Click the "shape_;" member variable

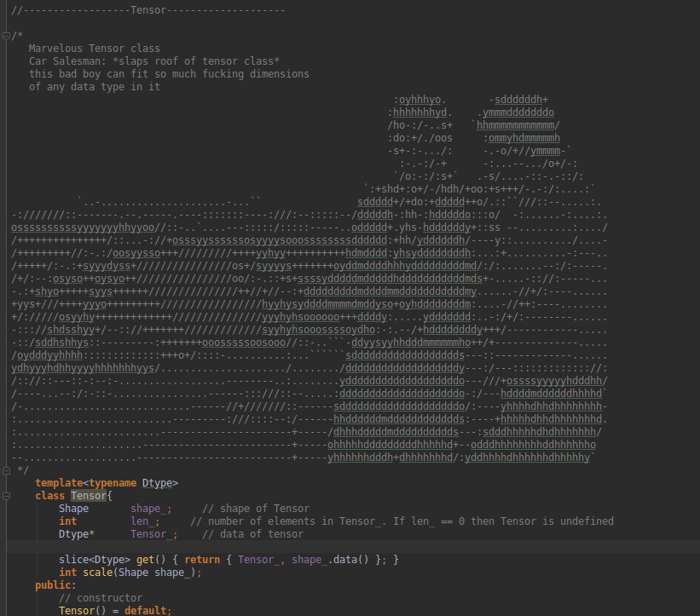151,509
